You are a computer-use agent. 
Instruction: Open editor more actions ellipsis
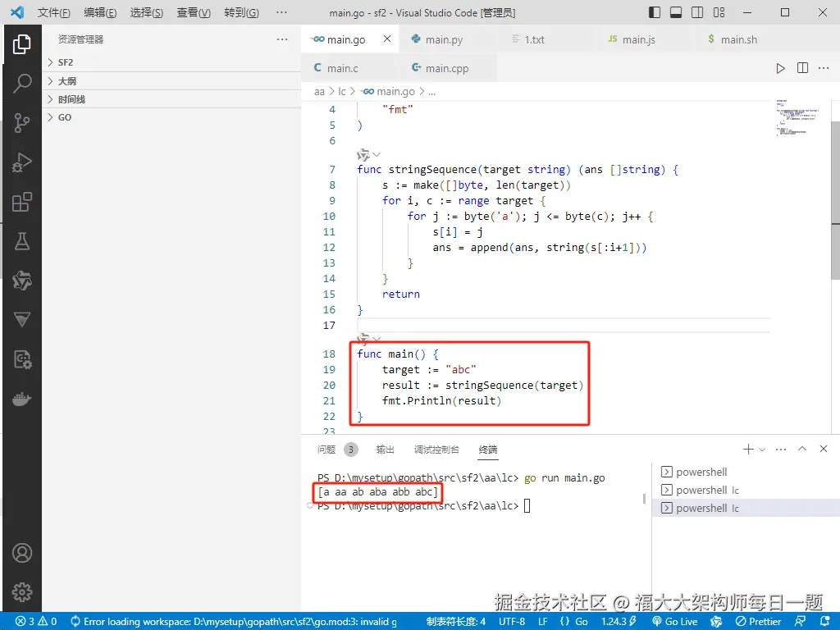(x=824, y=68)
